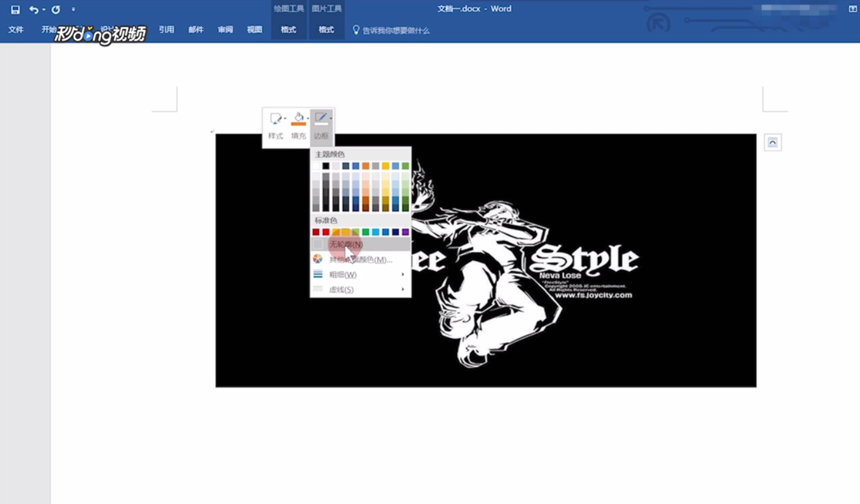Click the layout options button beside image

(x=773, y=143)
